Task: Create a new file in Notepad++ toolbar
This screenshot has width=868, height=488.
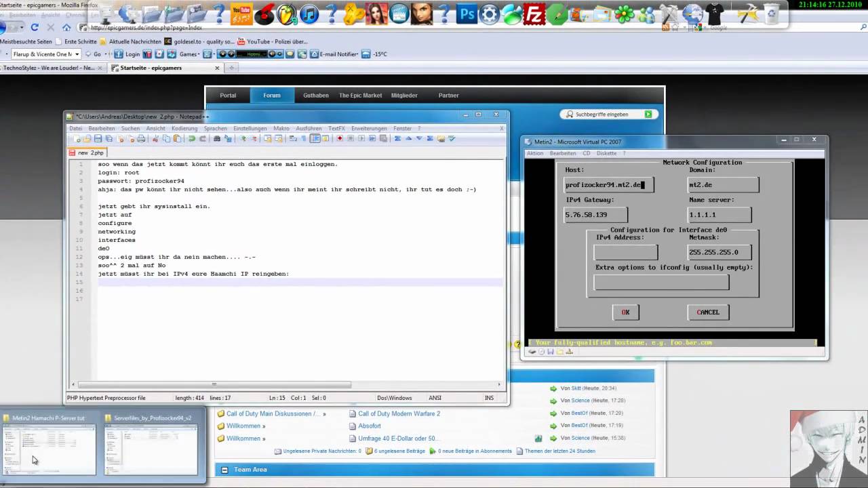Action: point(75,138)
